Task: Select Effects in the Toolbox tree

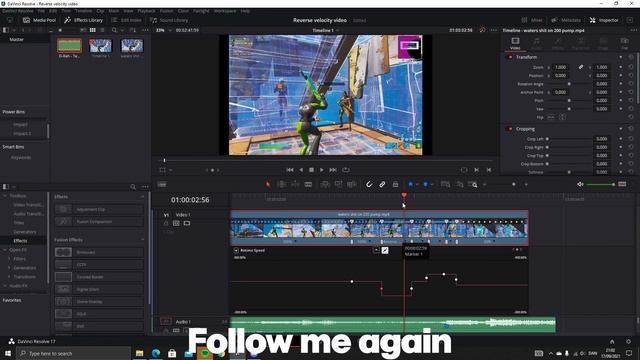Action: point(20,241)
